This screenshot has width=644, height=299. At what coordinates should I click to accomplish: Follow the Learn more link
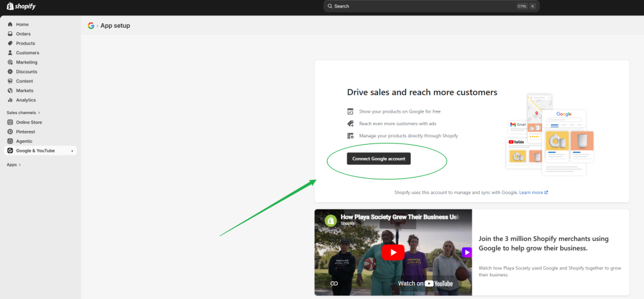point(531,192)
